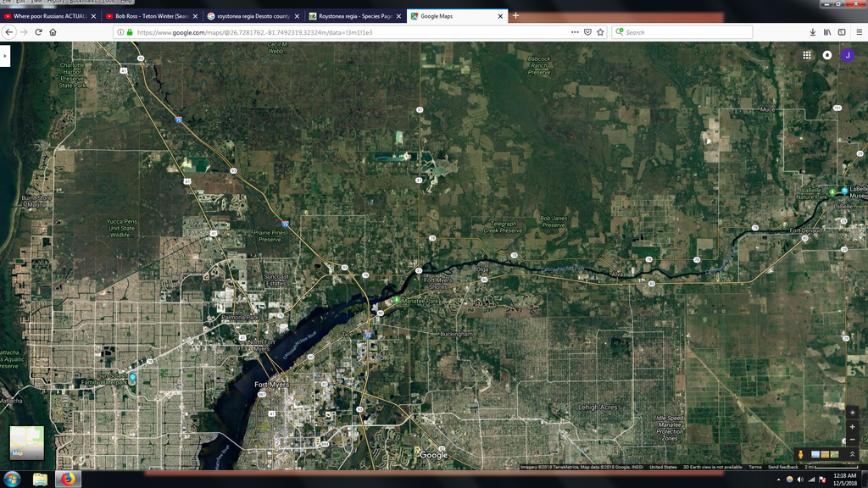Click the Send feedback link
The height and width of the screenshot is (488, 868).
tap(782, 467)
